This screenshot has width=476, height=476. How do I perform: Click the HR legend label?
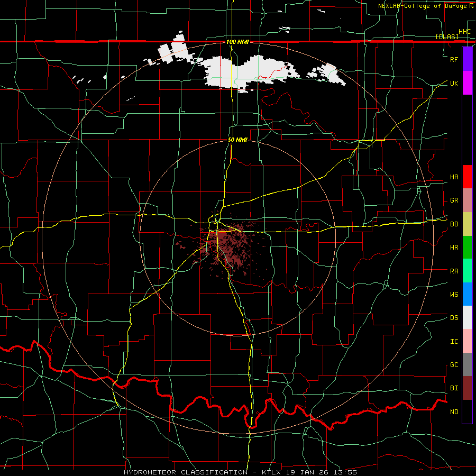coord(454,248)
